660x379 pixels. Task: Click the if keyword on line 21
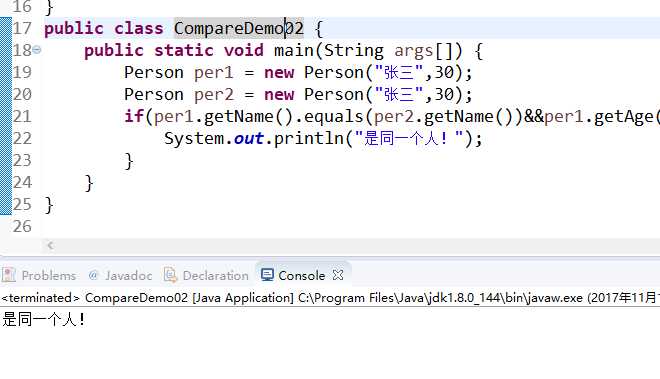tap(134, 116)
